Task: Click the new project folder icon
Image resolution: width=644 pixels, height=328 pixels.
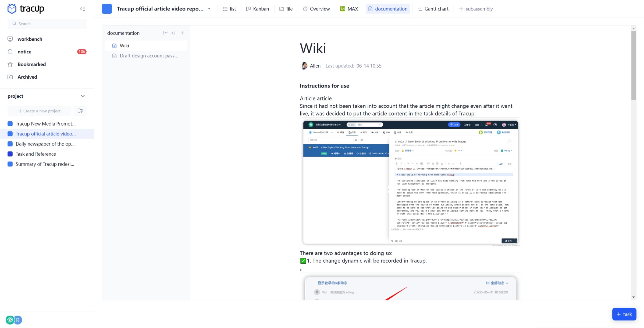Action: point(80,111)
